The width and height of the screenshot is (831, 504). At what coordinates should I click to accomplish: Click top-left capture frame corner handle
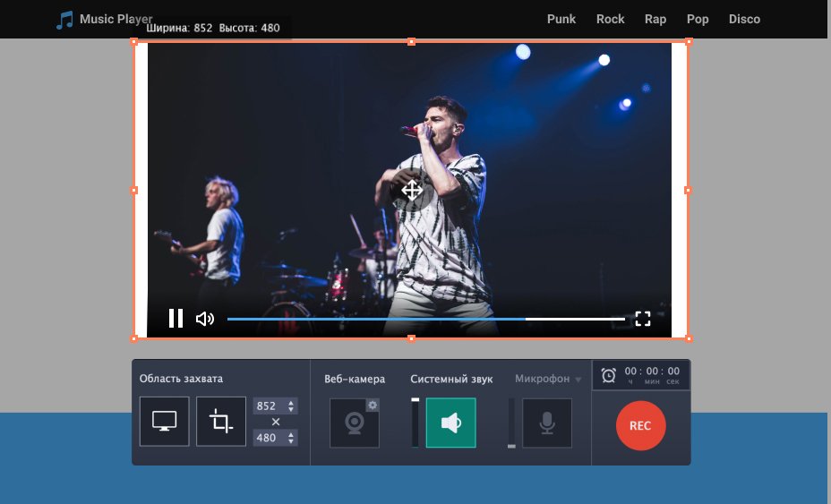[x=134, y=42]
